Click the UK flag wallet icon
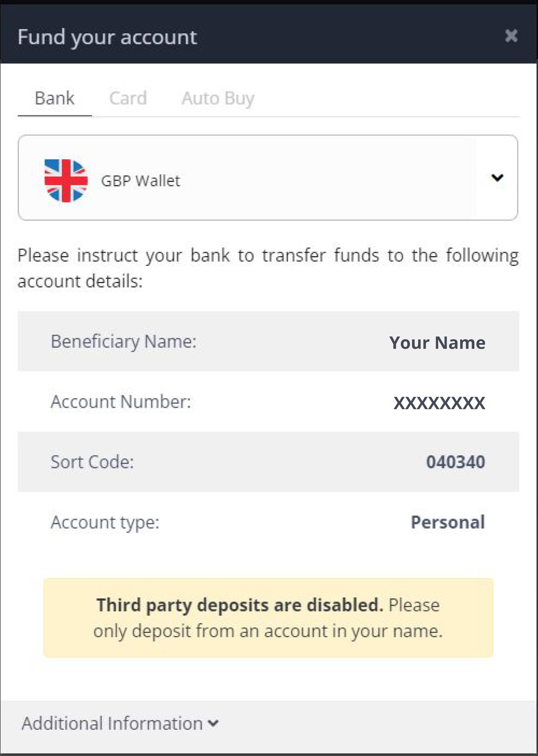 click(x=66, y=180)
